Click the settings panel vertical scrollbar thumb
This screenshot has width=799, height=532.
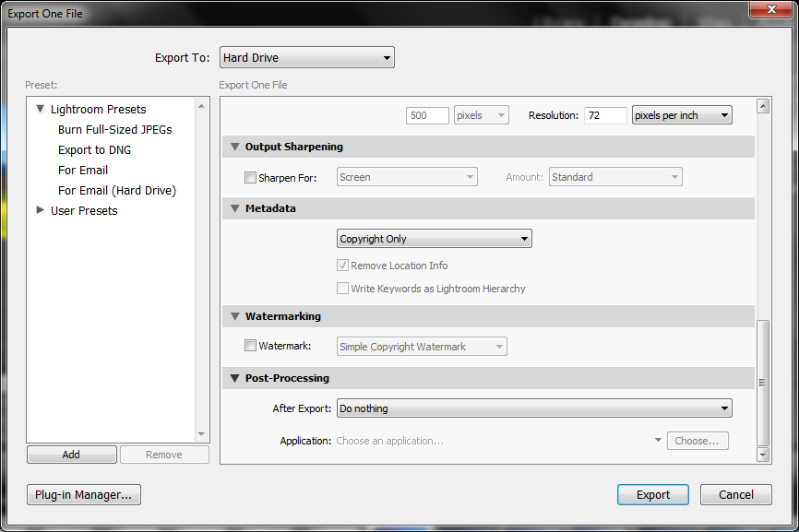pyautogui.click(x=763, y=383)
